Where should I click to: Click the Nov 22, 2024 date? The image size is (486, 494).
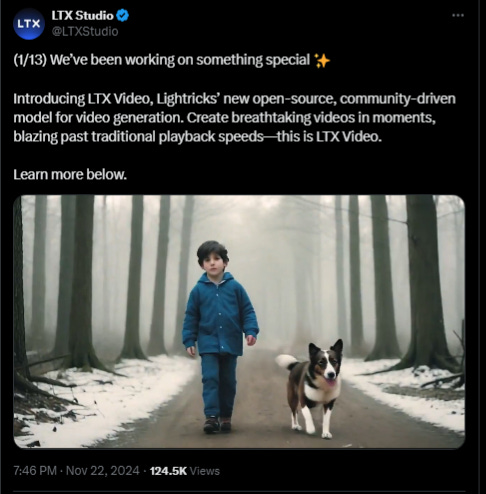pos(103,471)
